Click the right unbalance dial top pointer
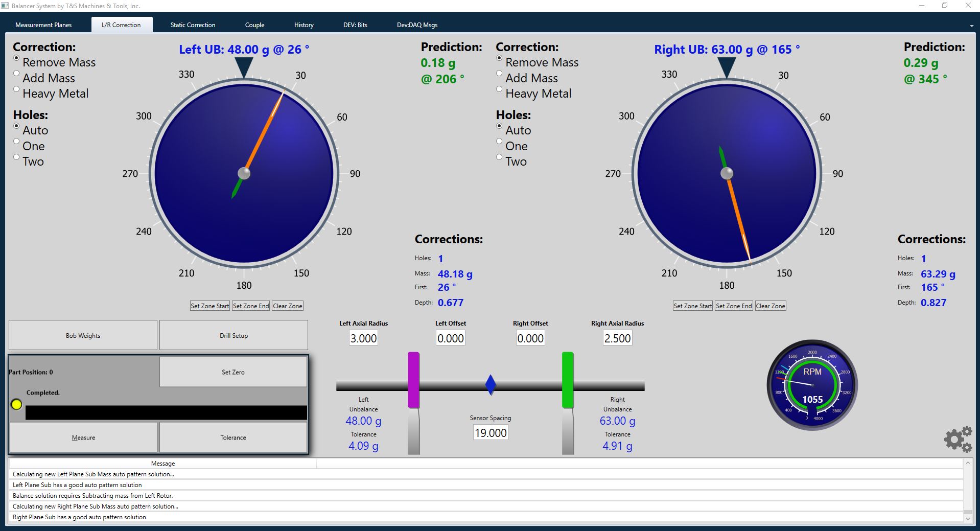The height and width of the screenshot is (531, 980). [x=727, y=67]
